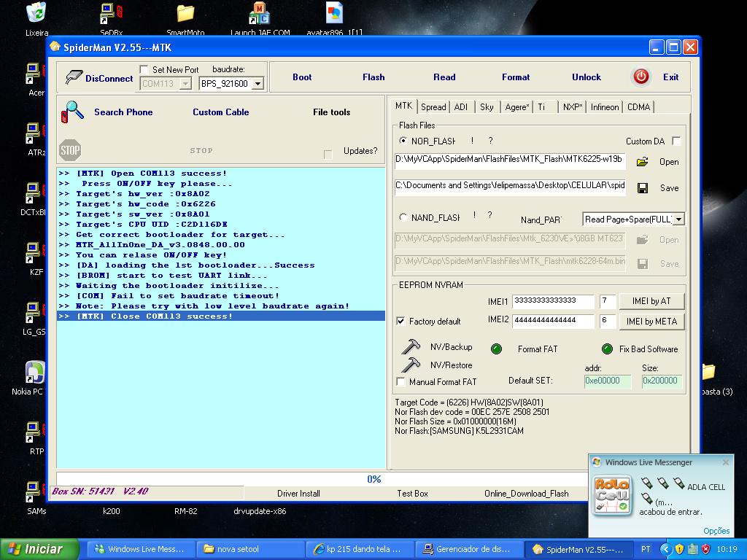
Task: Click the IMEI2 input field
Action: pos(553,321)
